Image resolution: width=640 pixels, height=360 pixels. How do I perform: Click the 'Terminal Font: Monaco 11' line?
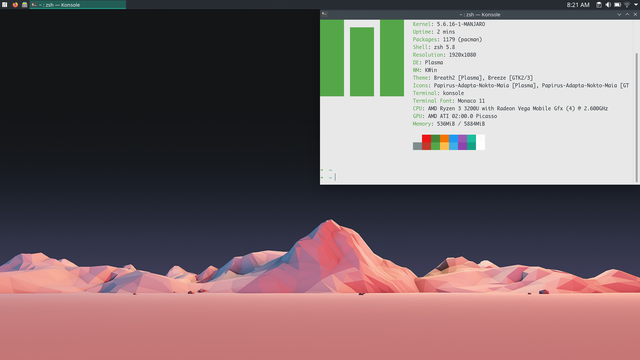point(449,101)
